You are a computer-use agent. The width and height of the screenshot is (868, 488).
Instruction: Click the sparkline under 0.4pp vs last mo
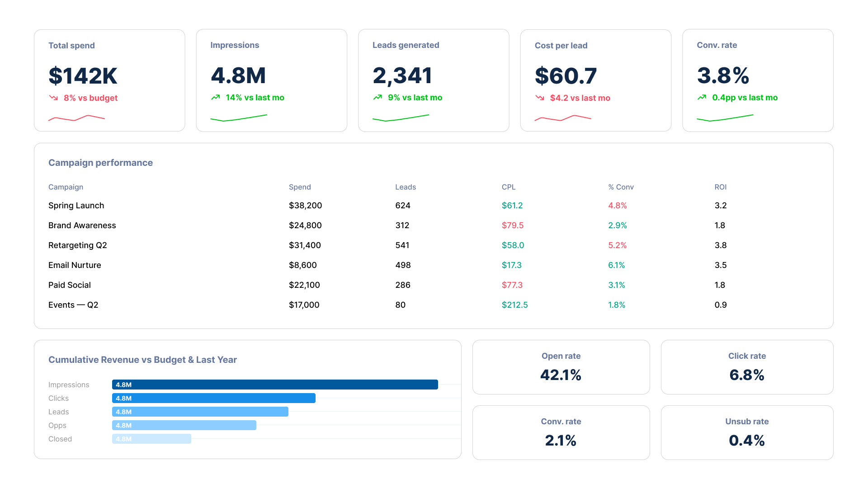[x=725, y=118]
